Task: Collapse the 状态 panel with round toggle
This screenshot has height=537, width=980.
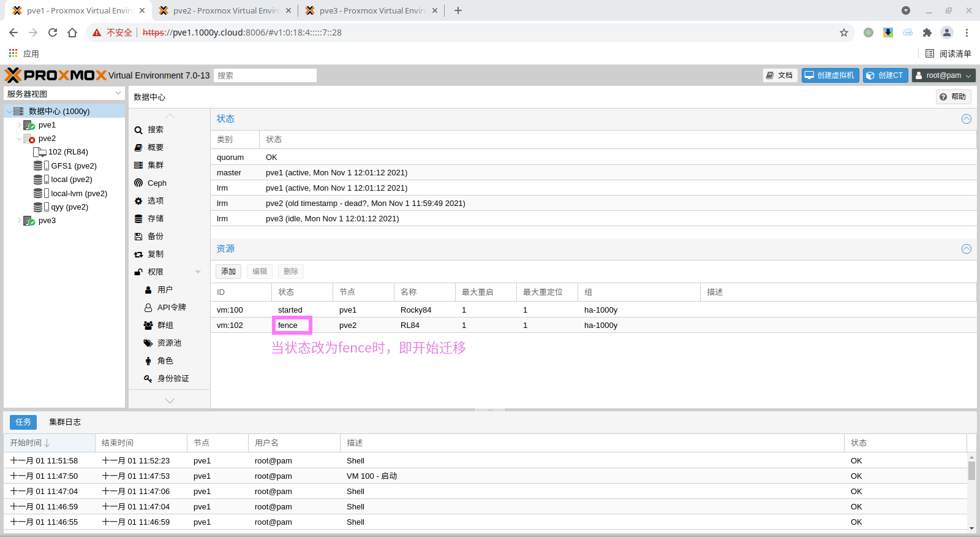Action: pyautogui.click(x=966, y=119)
